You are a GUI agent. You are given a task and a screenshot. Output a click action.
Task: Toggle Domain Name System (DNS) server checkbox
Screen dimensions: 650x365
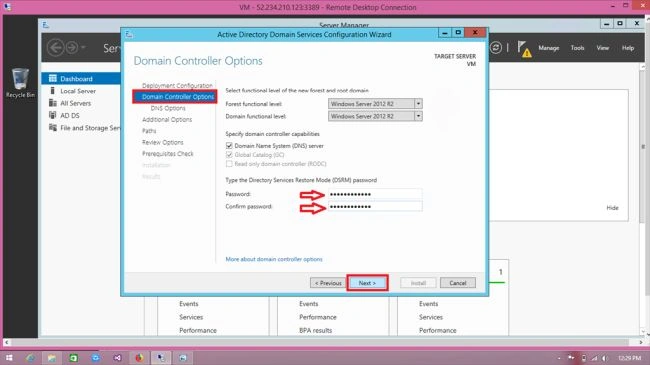[x=229, y=146]
